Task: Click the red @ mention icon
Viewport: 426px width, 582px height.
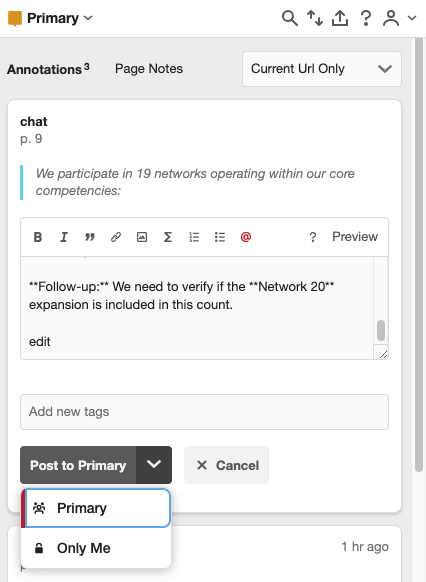Action: [x=246, y=237]
